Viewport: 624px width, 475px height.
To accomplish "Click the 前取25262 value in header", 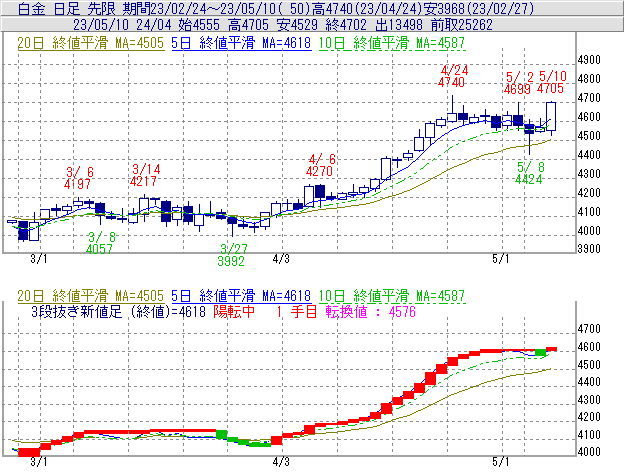I will 462,25.
